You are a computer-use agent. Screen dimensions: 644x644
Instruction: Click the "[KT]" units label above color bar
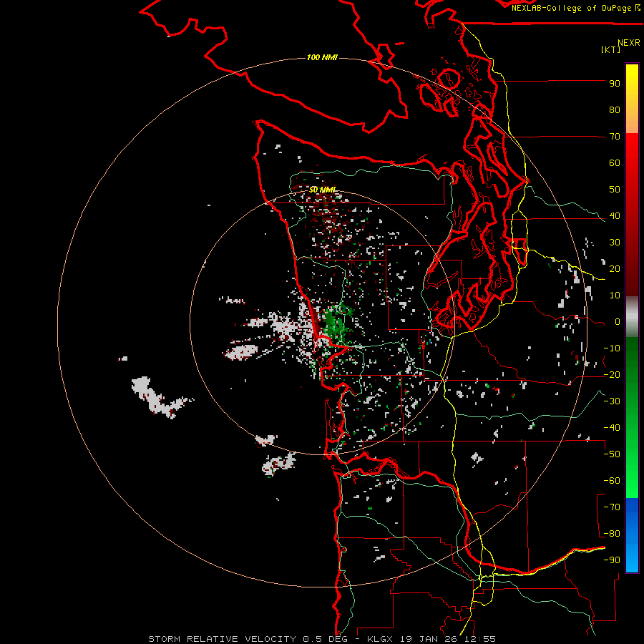click(611, 49)
